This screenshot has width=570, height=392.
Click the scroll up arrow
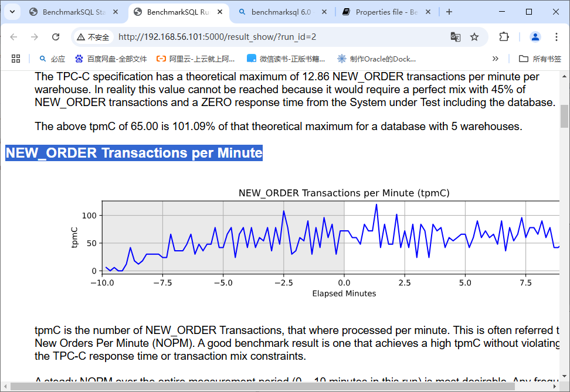click(x=564, y=76)
